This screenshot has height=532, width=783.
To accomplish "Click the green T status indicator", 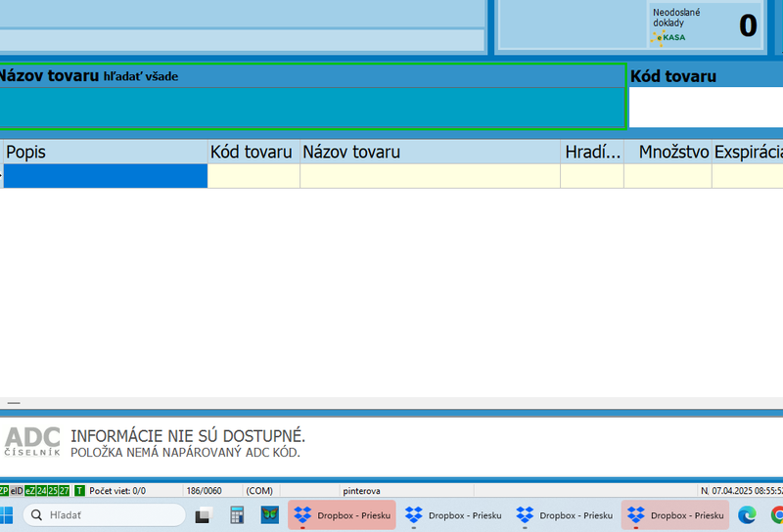I will coord(79,490).
